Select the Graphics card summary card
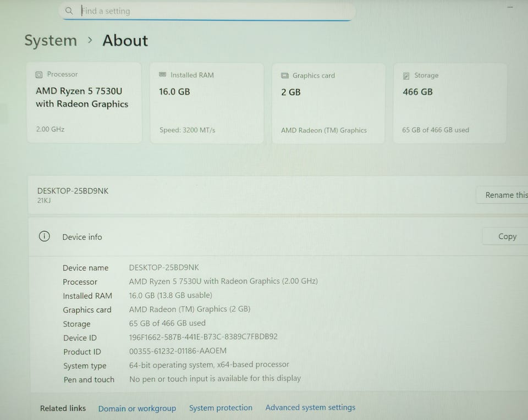The height and width of the screenshot is (420, 528). click(328, 104)
